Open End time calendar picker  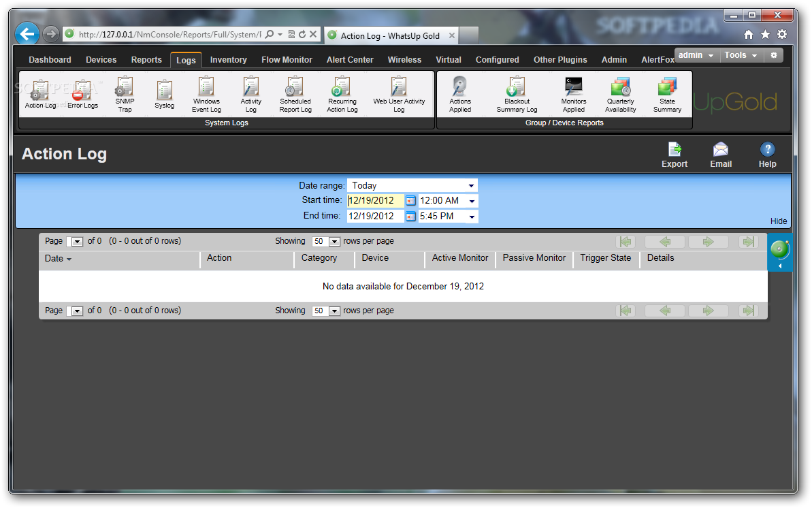[x=410, y=216]
